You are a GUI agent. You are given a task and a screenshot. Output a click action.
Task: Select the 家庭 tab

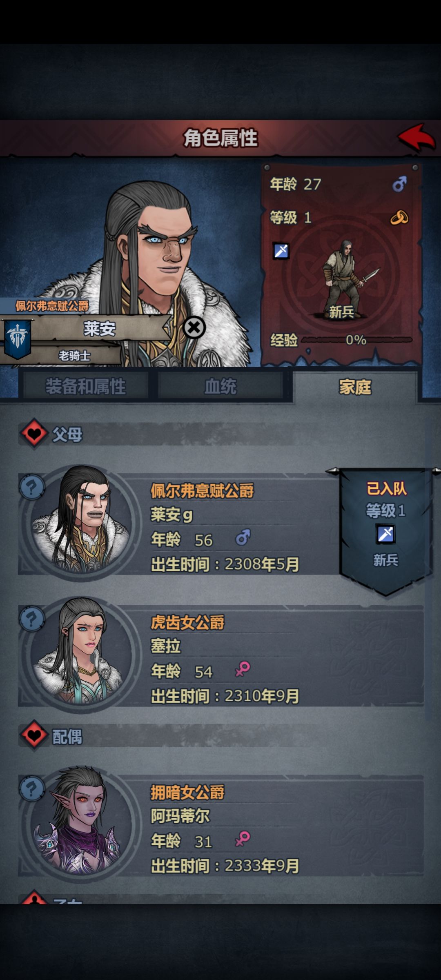pos(355,386)
